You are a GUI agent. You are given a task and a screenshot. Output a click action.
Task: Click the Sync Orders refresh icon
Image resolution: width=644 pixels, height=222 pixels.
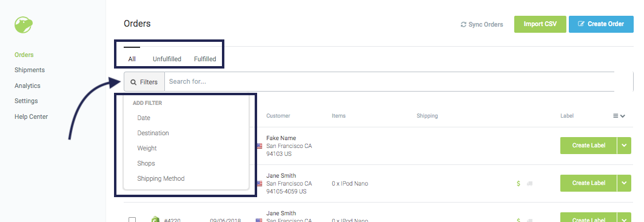point(464,24)
